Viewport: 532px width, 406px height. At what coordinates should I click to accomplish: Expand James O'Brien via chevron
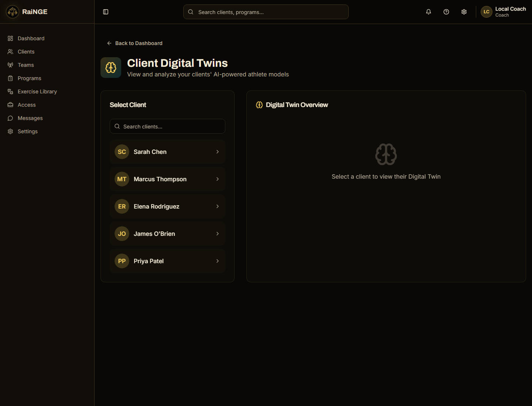(x=218, y=234)
